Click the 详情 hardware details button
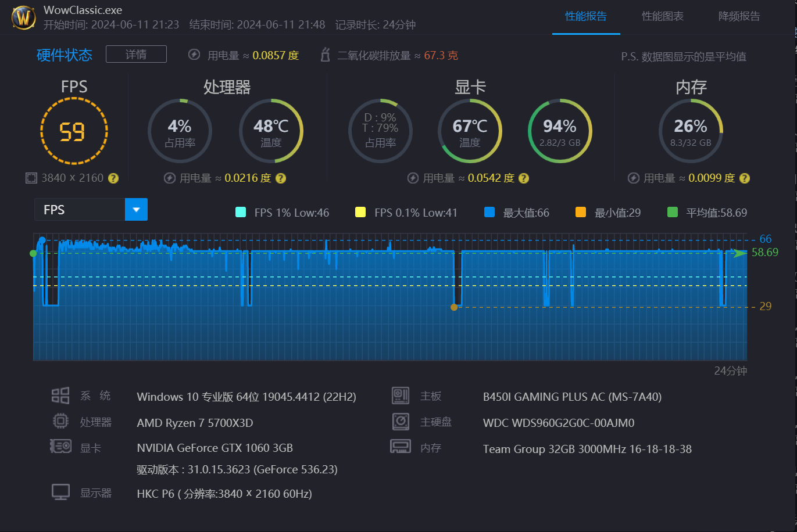Viewport: 797px width, 532px height. click(x=136, y=54)
